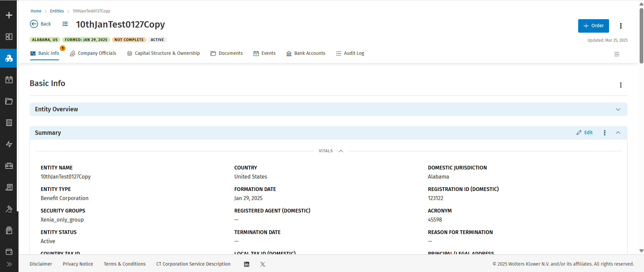
Task: Open the Privacy Notice link
Action: (x=78, y=264)
